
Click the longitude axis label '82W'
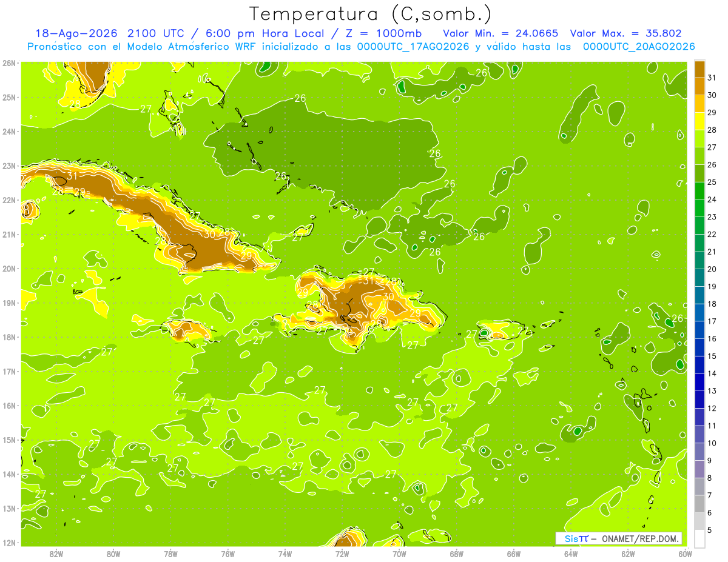(x=56, y=554)
